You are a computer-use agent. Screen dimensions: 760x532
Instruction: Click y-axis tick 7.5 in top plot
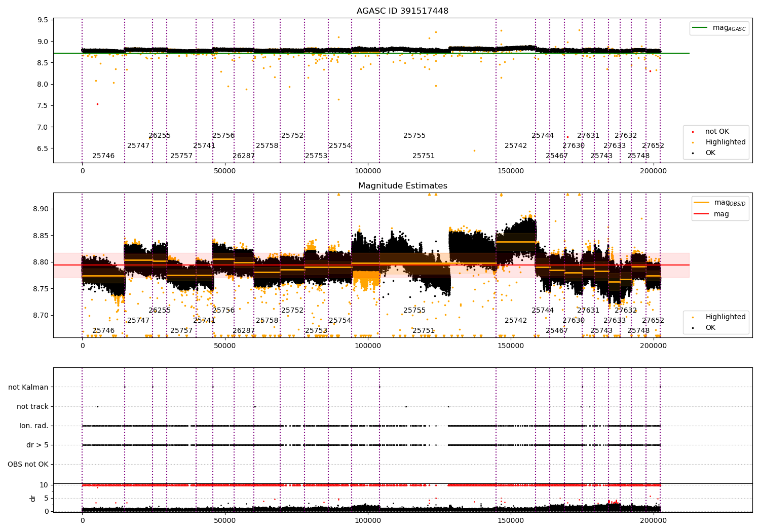[x=43, y=106]
